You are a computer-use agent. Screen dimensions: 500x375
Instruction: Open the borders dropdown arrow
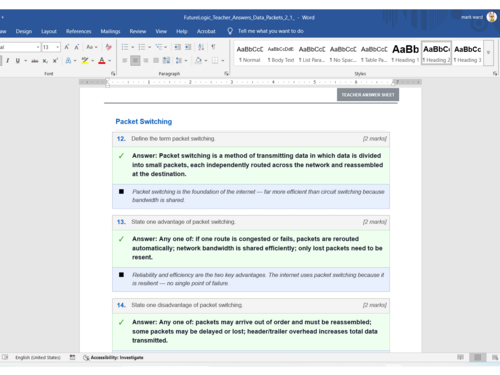coord(223,61)
